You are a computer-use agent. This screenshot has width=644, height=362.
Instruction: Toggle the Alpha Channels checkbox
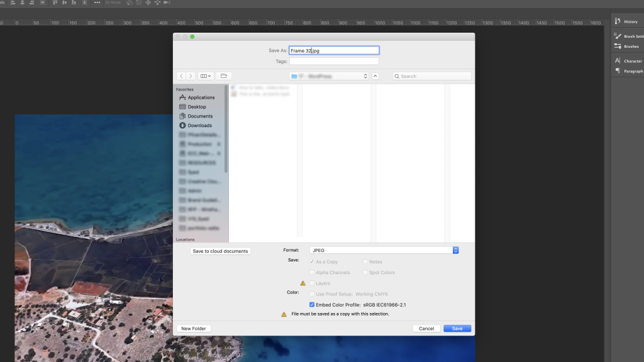coord(312,272)
